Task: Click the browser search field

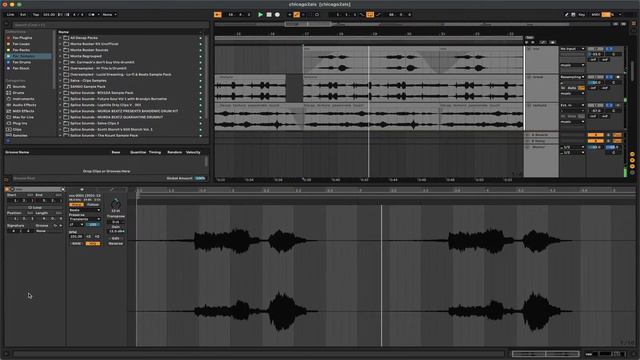Action: [110, 25]
